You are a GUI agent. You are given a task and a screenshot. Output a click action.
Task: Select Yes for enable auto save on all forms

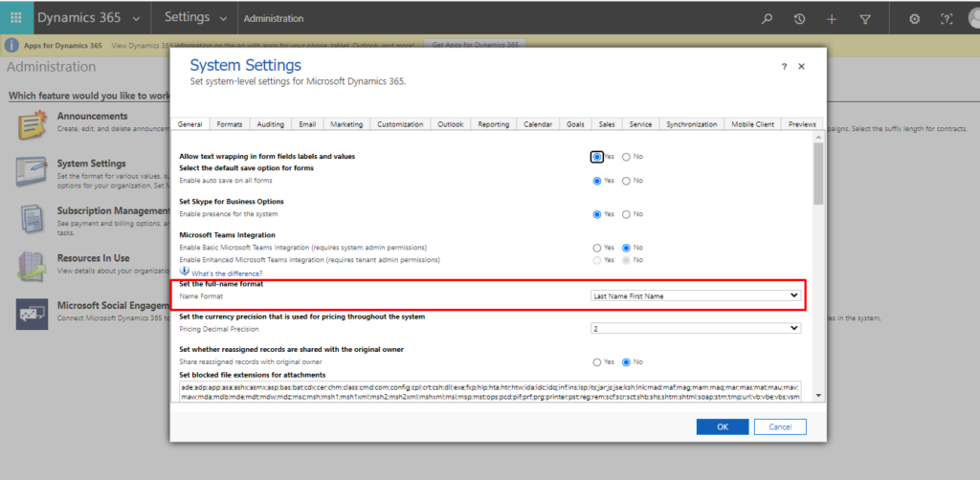pyautogui.click(x=597, y=181)
